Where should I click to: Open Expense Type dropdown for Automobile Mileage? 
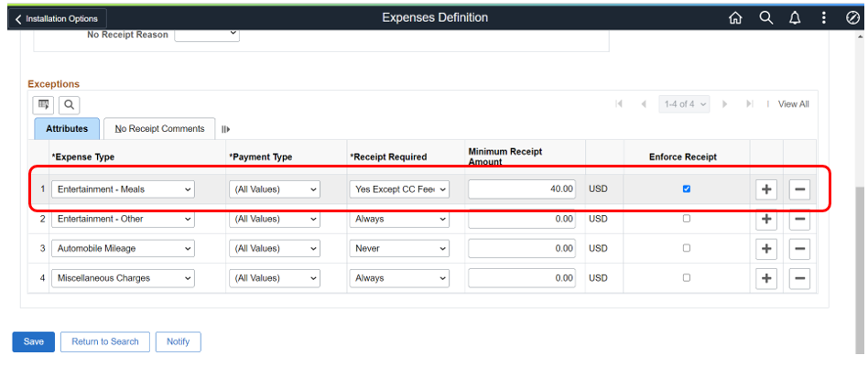click(x=124, y=249)
